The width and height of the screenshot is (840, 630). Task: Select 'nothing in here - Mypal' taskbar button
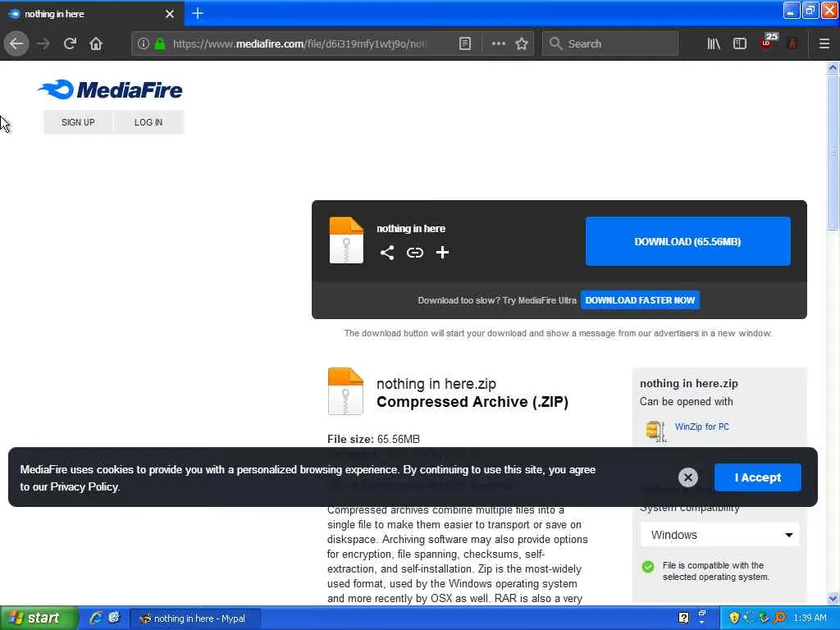tap(195, 619)
